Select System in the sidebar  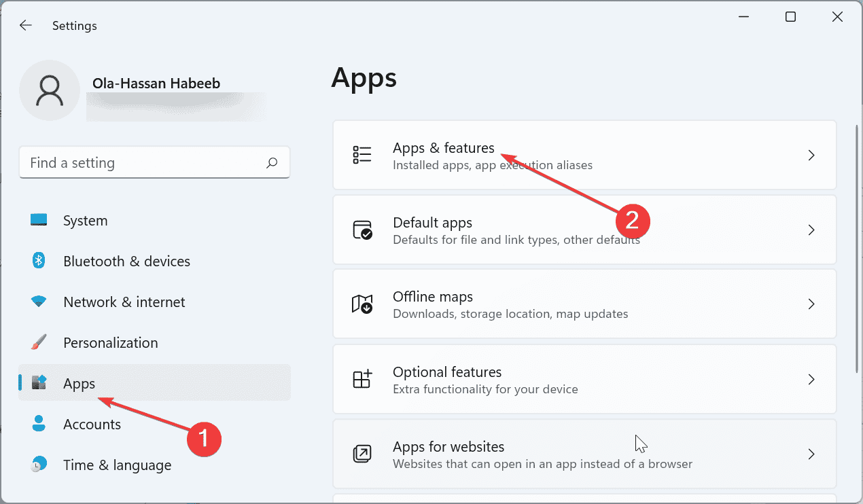click(85, 220)
